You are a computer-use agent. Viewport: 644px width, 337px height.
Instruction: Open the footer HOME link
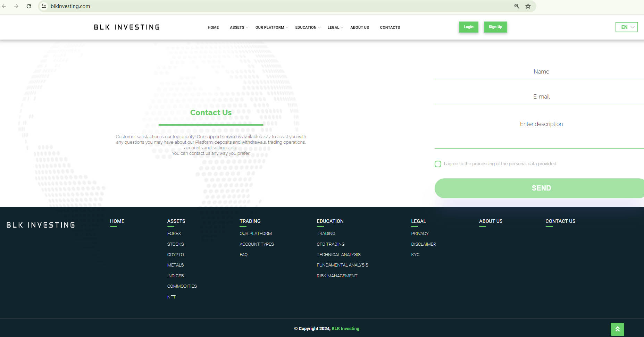coord(117,221)
